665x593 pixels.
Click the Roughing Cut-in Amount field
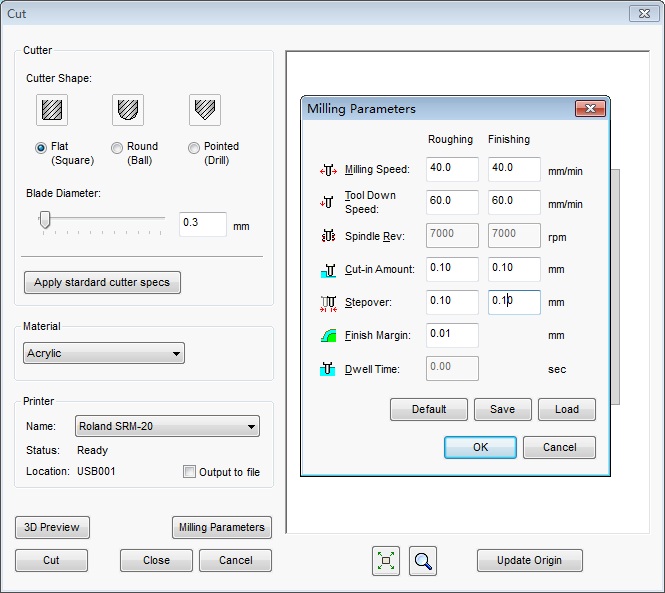[452, 269]
